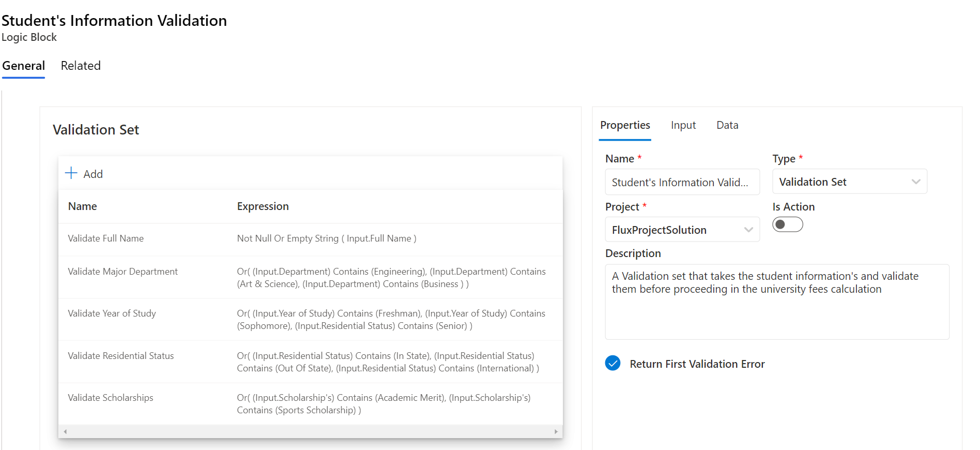This screenshot has width=980, height=450.
Task: Select the Validate Residential Status row
Action: coord(310,362)
